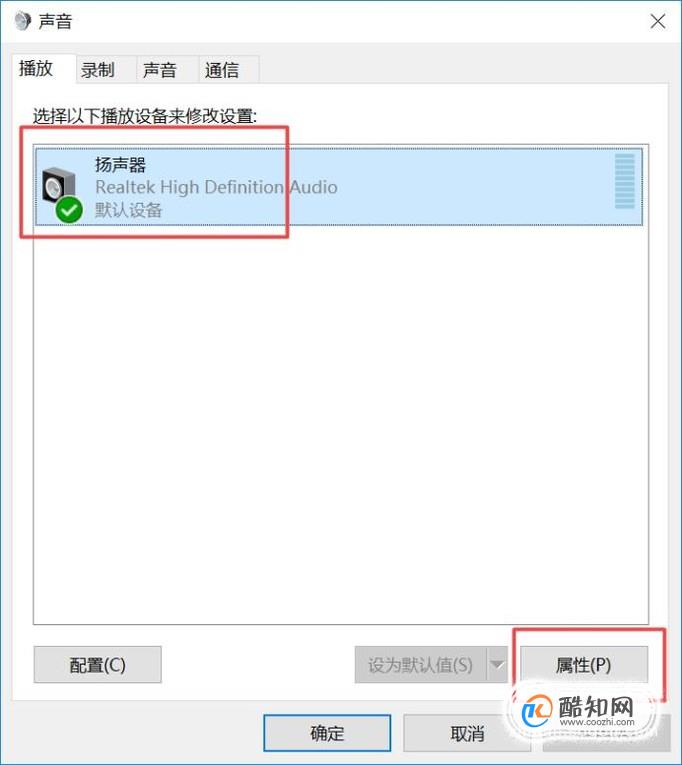Click the green checkmark default-device badge
The width and height of the screenshot is (682, 765).
coord(69,209)
